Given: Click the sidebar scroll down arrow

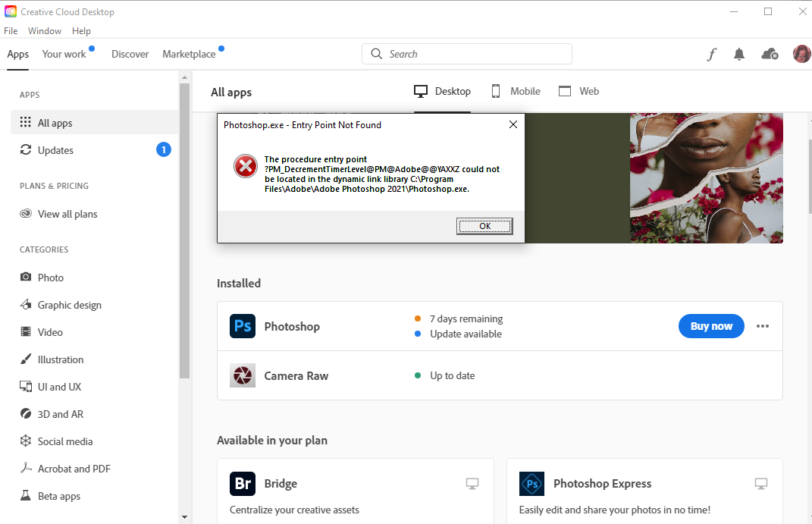Looking at the screenshot, I should [185, 516].
